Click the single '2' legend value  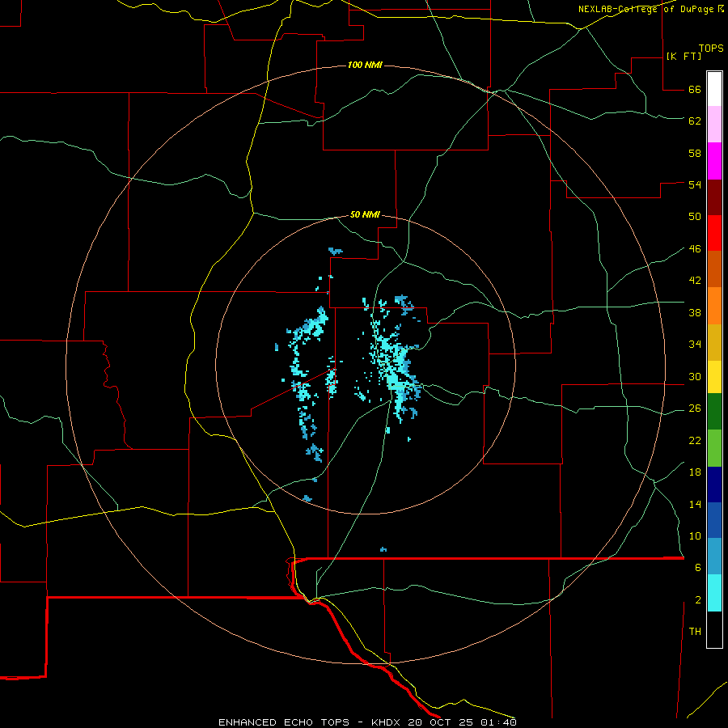(698, 600)
